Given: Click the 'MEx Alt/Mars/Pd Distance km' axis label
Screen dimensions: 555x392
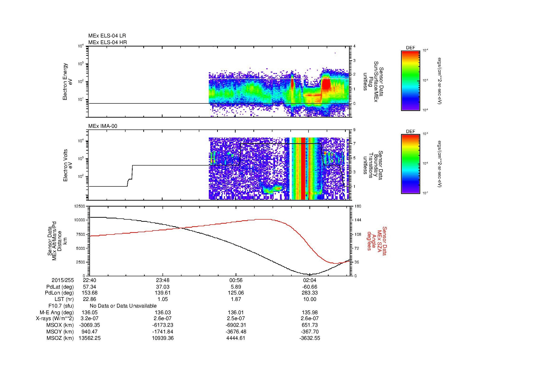Looking at the screenshot, I should coord(57,241).
